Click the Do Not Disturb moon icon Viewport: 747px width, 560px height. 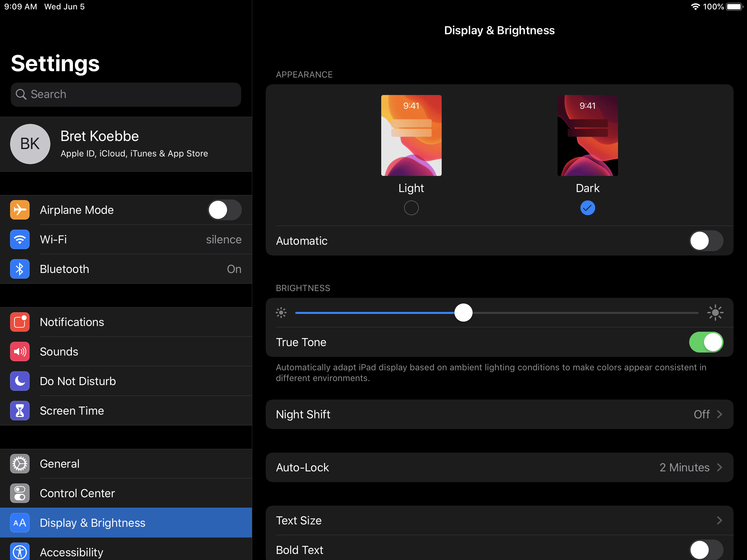tap(19, 381)
